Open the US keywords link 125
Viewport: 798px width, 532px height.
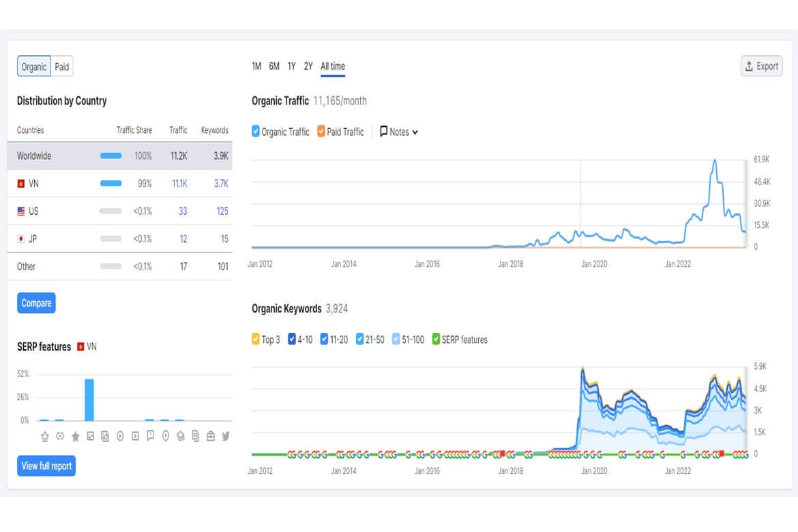click(x=222, y=211)
